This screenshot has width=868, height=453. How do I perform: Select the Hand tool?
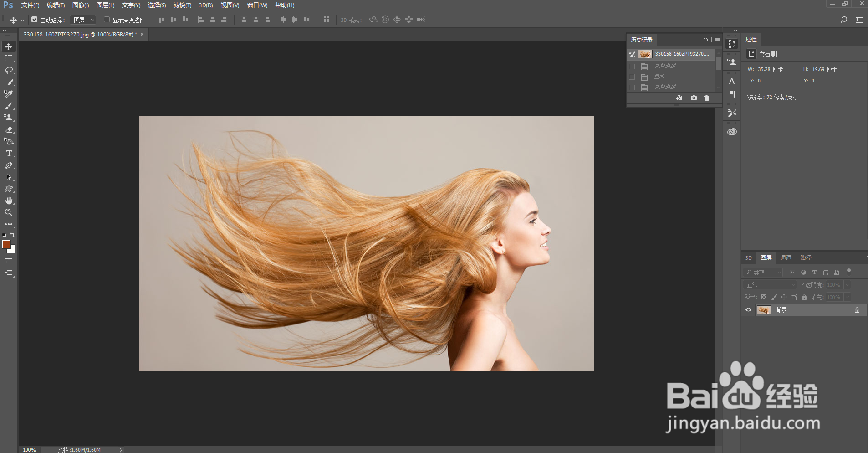coord(9,201)
